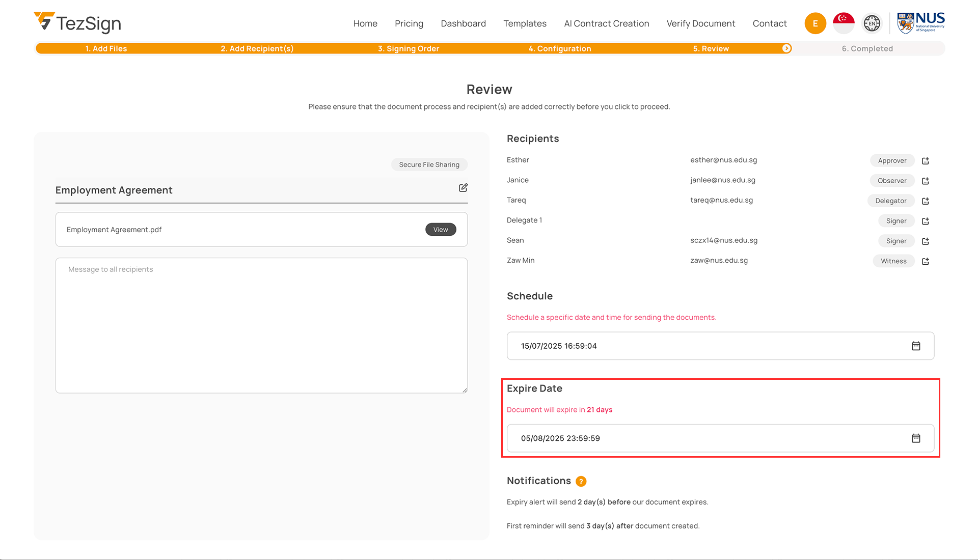The height and width of the screenshot is (560, 978).
Task: Click the Singapore flag icon
Action: point(844,23)
